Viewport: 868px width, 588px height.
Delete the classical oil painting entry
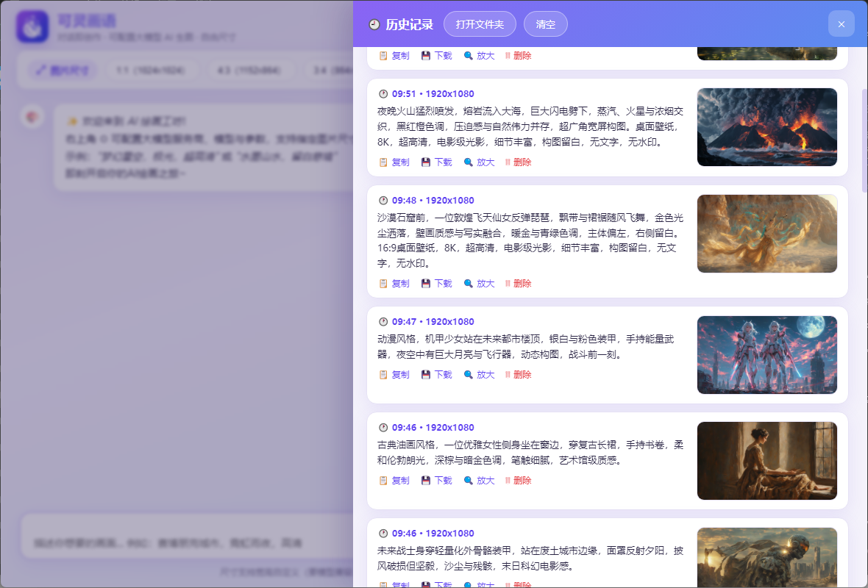tap(518, 480)
